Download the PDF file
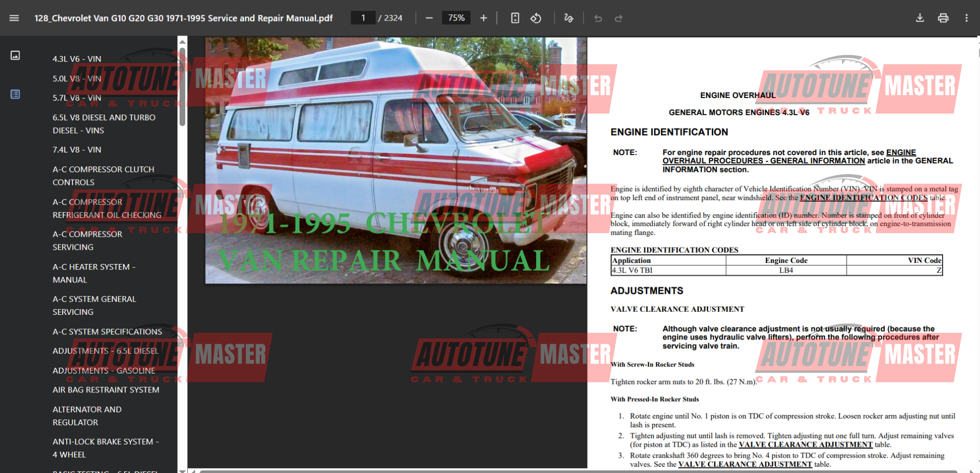Image resolution: width=980 pixels, height=473 pixels. pos(920,18)
